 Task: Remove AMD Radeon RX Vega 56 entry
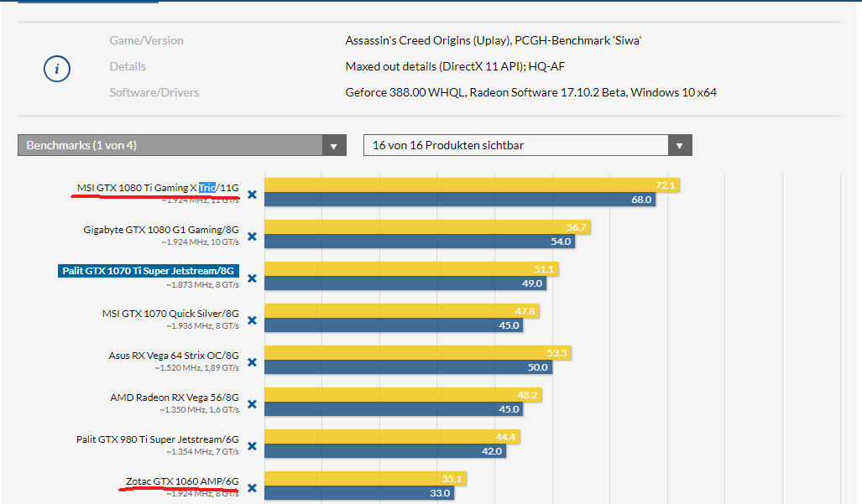coord(252,404)
